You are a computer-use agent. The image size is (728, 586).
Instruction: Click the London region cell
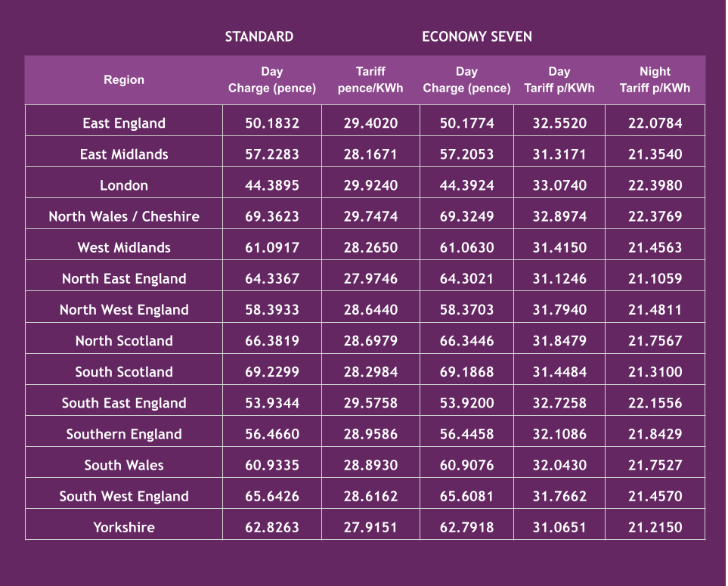(124, 185)
